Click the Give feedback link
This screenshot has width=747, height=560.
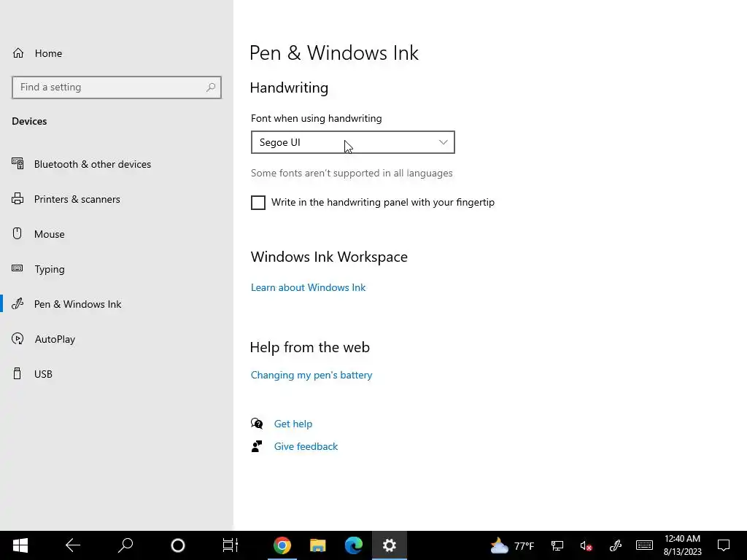coord(306,447)
